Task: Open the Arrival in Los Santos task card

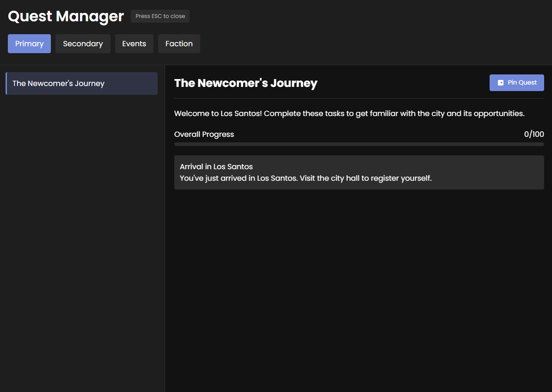Action: [x=359, y=172]
